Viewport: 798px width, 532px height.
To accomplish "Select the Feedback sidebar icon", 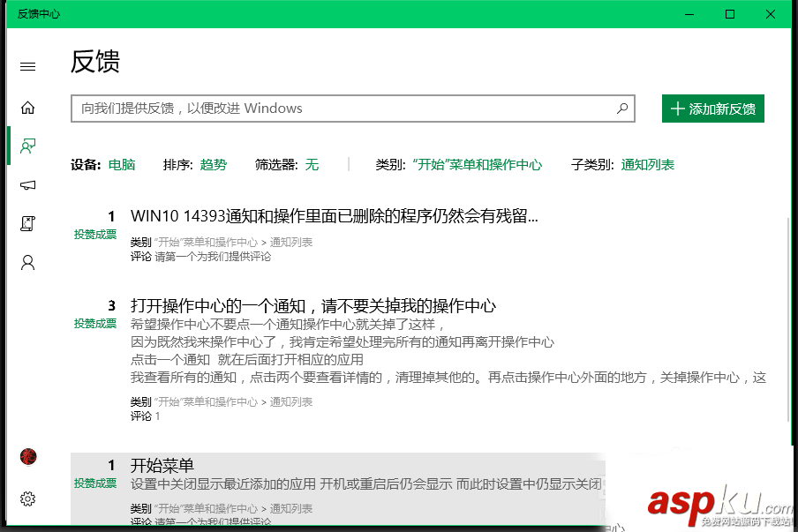I will click(28, 146).
